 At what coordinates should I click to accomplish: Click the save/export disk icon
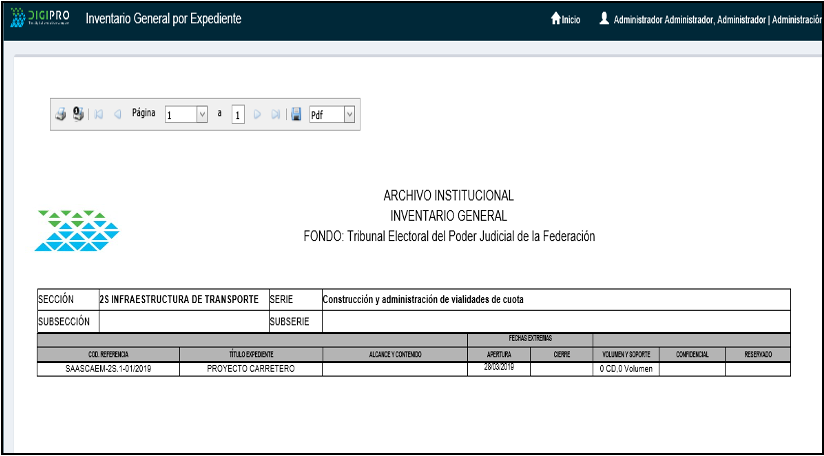click(296, 115)
